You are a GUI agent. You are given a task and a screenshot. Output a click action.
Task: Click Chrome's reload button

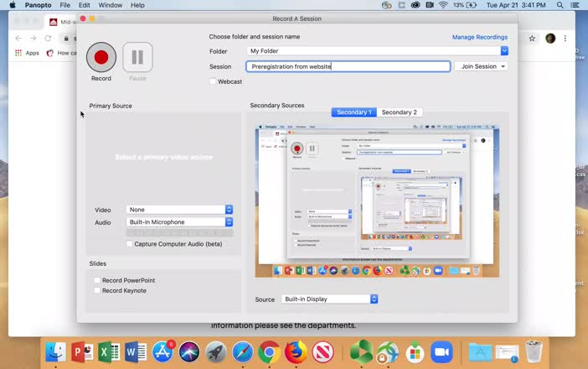point(48,39)
